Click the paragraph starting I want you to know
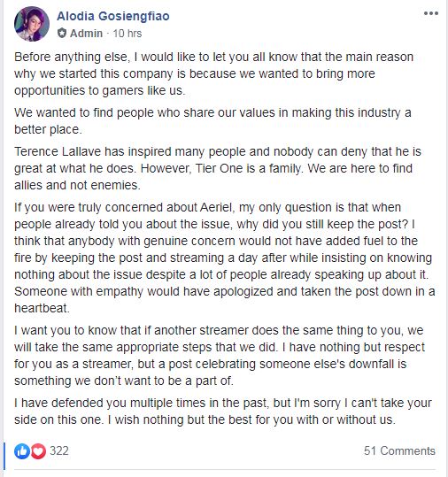The width and height of the screenshot is (448, 477). (220, 356)
